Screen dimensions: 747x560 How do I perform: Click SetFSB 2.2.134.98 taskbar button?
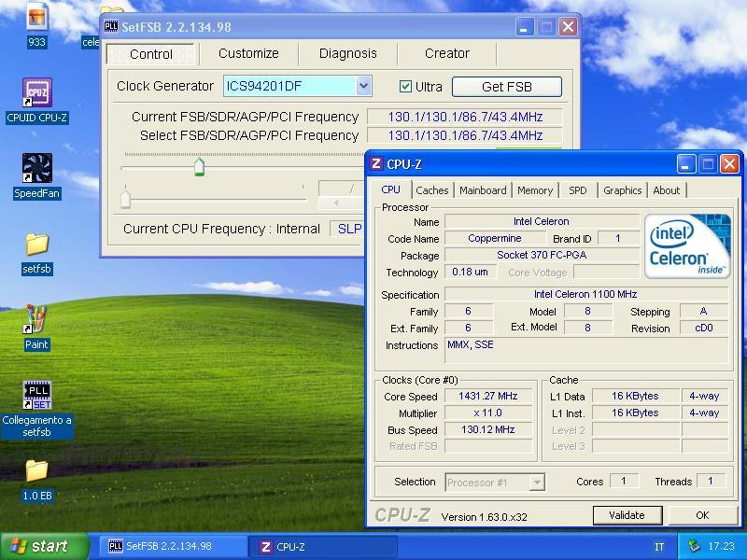173,546
